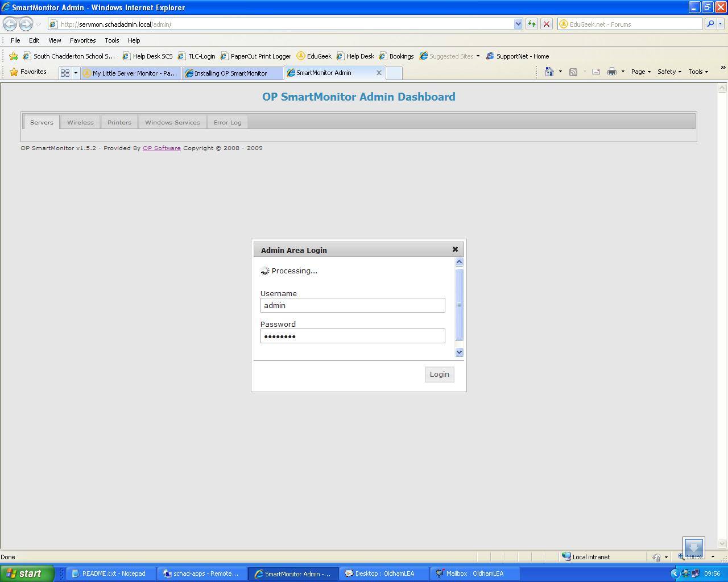Open the Safety dropdown menu
The image size is (728, 582).
[669, 72]
